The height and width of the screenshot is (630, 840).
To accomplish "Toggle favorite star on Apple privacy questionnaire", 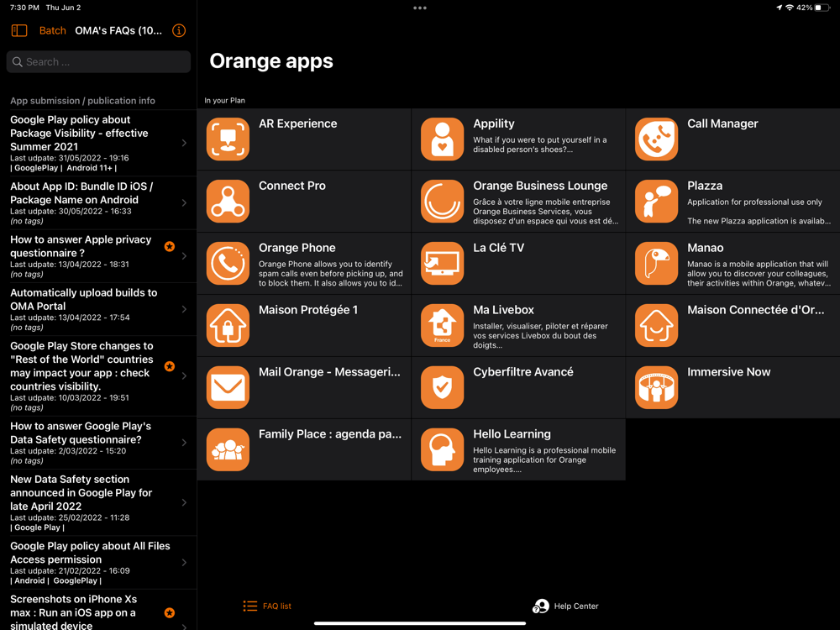I will (x=170, y=246).
